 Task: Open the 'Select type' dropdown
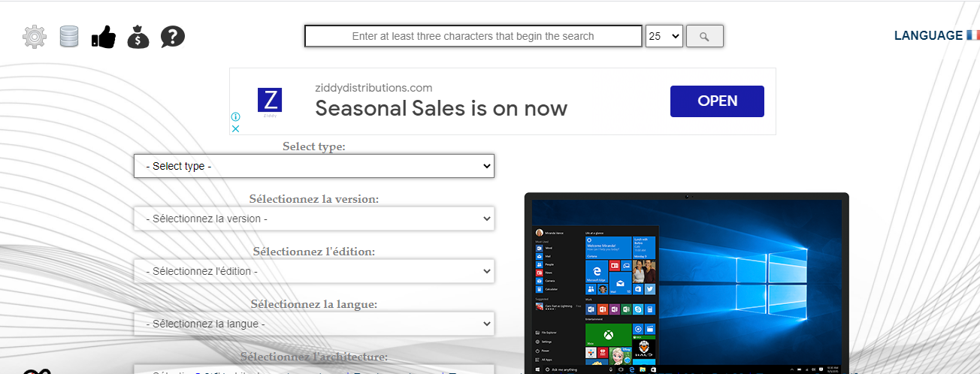314,166
